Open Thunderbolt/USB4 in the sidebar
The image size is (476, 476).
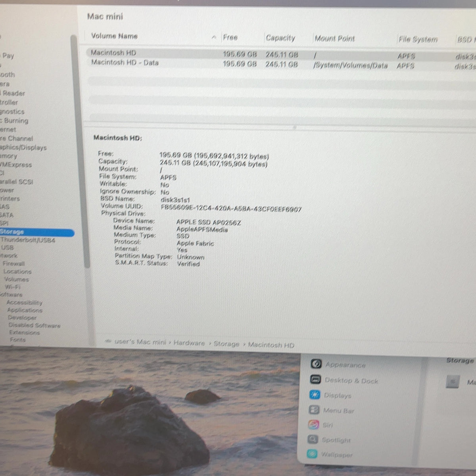click(x=28, y=240)
